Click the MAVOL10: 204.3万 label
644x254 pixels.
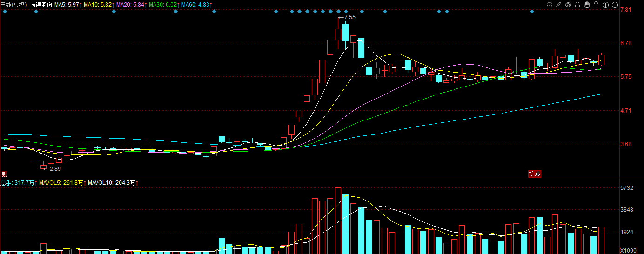pos(113,183)
